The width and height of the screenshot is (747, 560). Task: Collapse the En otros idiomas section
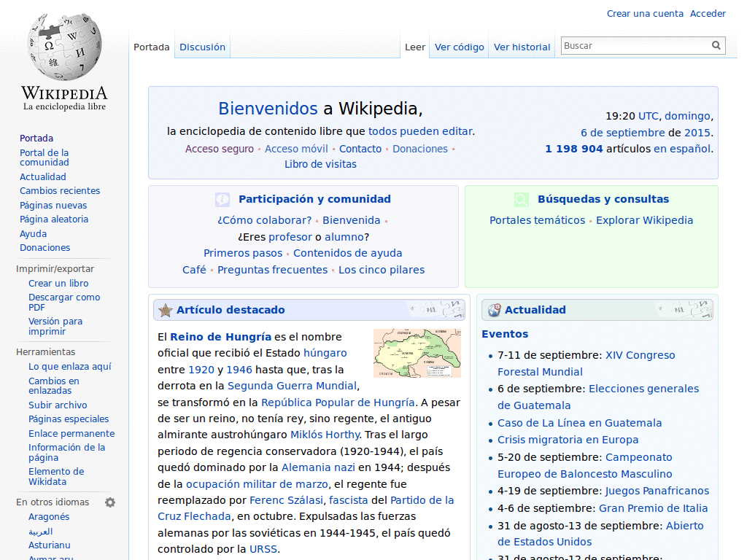coord(53,502)
